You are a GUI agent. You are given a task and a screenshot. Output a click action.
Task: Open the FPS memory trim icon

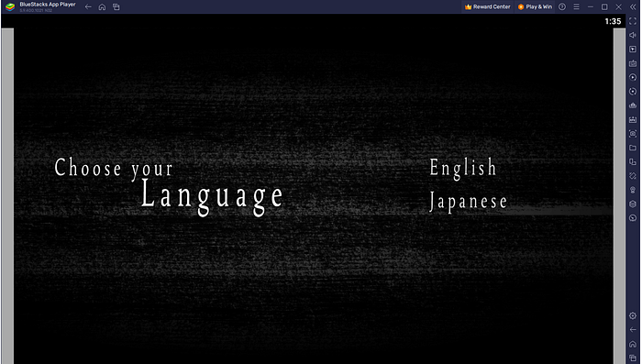click(633, 119)
